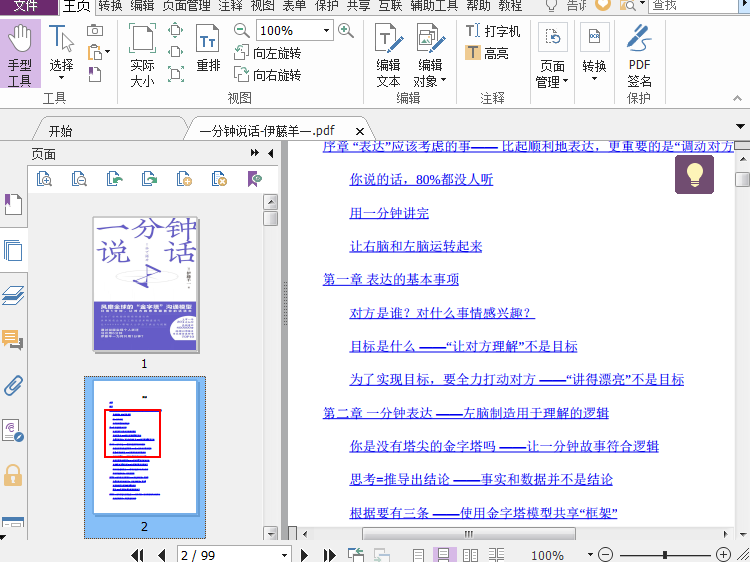
Task: Click the purple lightbulb tip button
Action: coord(695,174)
